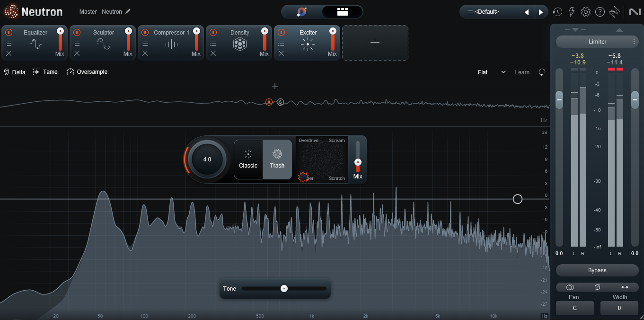Enable Delta listening
644x320 pixels.
click(15, 72)
